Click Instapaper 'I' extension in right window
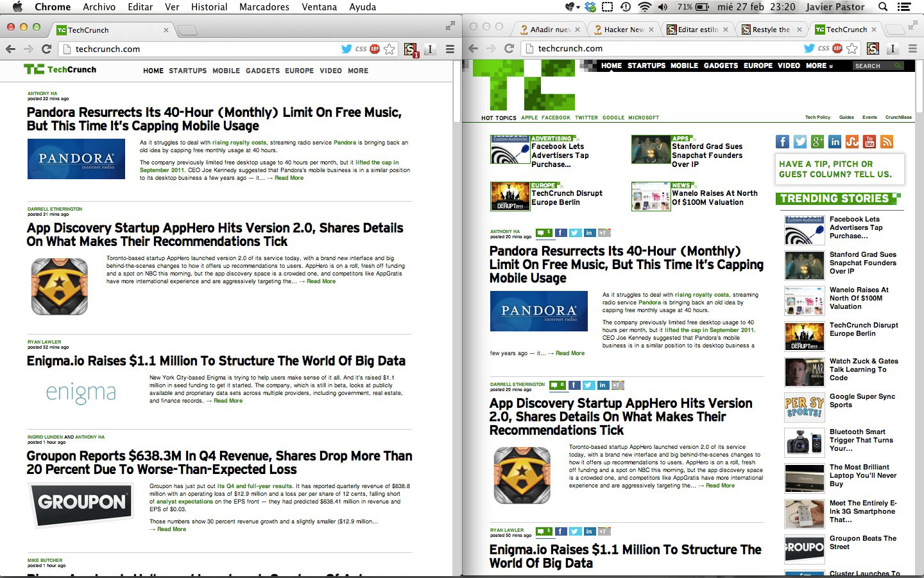Viewport: 924px width, 578px height. (893, 48)
